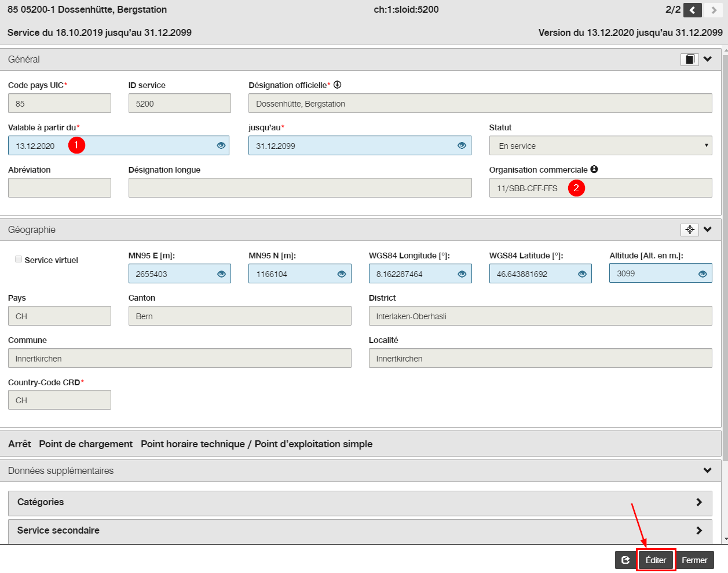
Task: Click the Fermer button
Action: pyautogui.click(x=694, y=560)
